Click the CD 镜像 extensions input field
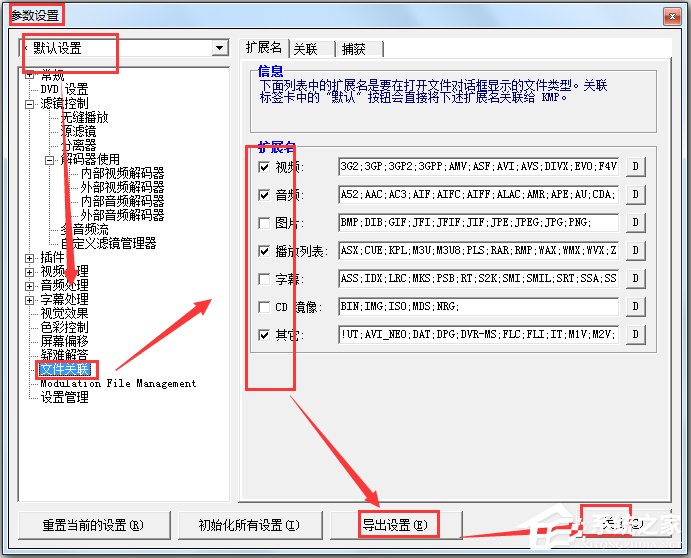The image size is (691, 558). click(x=479, y=306)
